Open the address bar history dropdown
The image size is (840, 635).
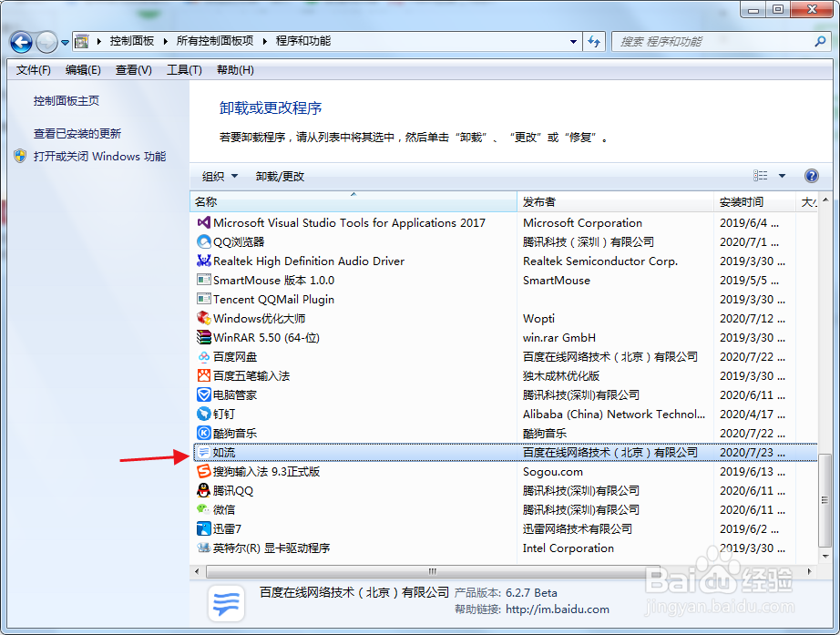[x=573, y=41]
